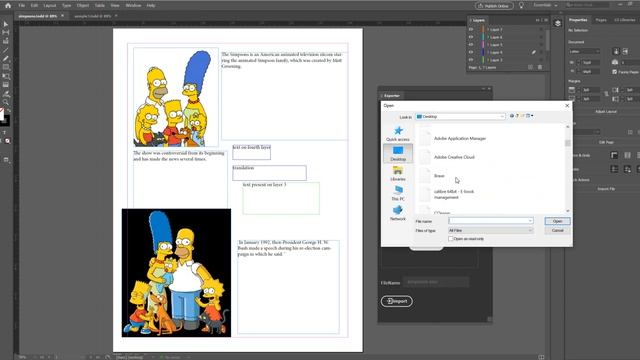Select the Line tool
Image resolution: width=640 pixels, height=360 pixels.
coord(6,50)
